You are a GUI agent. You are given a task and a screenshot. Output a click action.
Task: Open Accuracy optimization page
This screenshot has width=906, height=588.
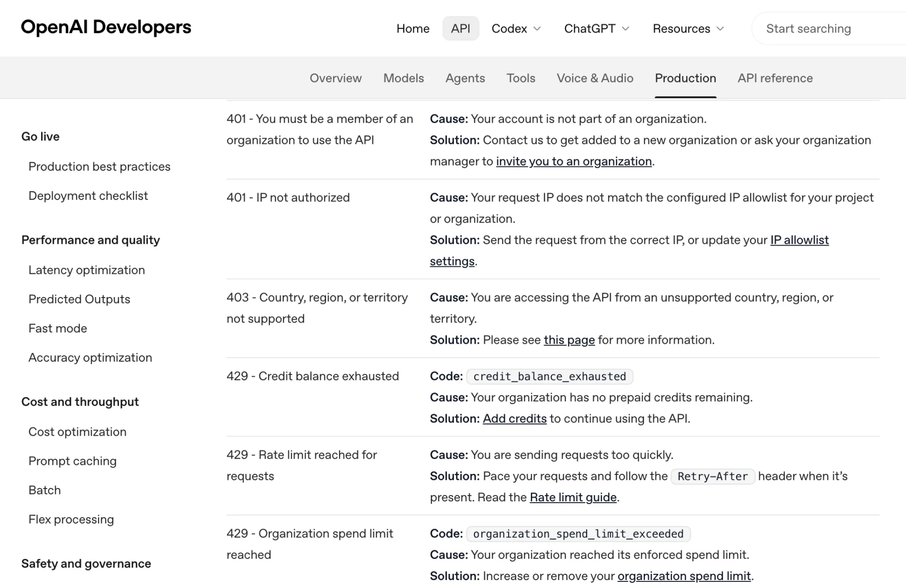[90, 358]
